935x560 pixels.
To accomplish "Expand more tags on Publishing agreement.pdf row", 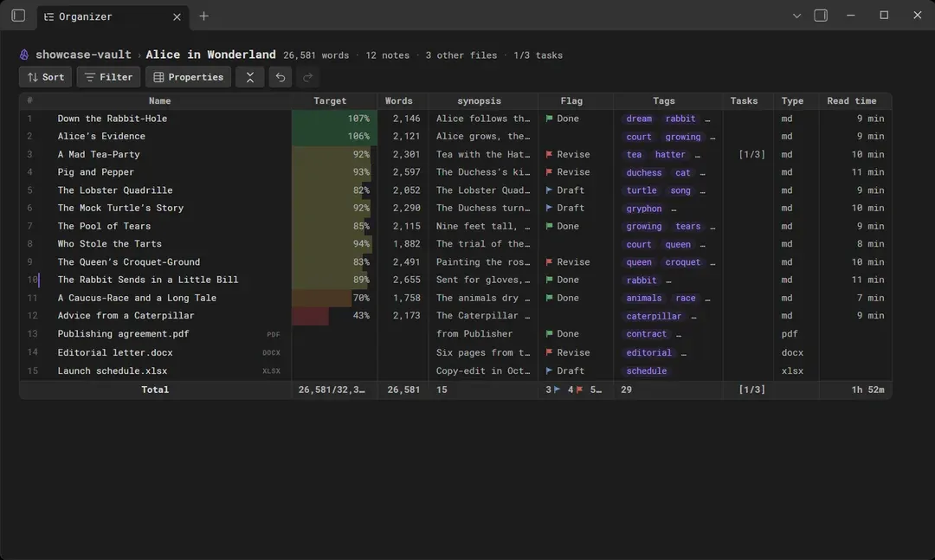I will pos(679,335).
